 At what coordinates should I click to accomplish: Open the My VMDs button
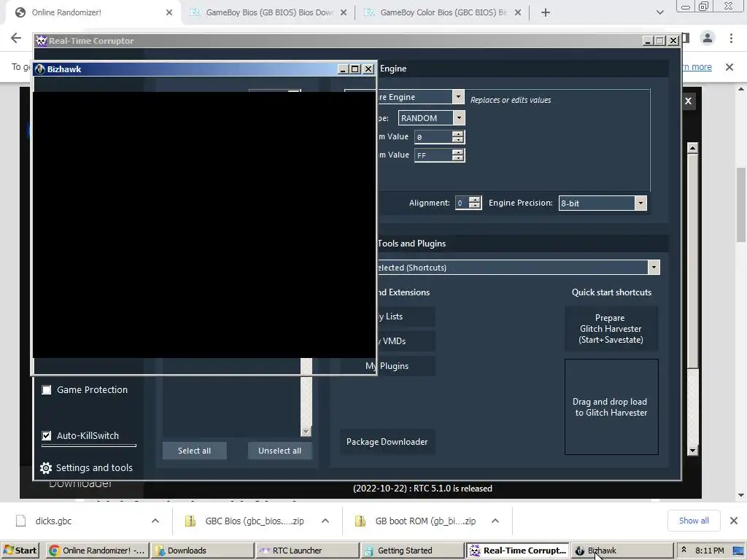(406, 341)
